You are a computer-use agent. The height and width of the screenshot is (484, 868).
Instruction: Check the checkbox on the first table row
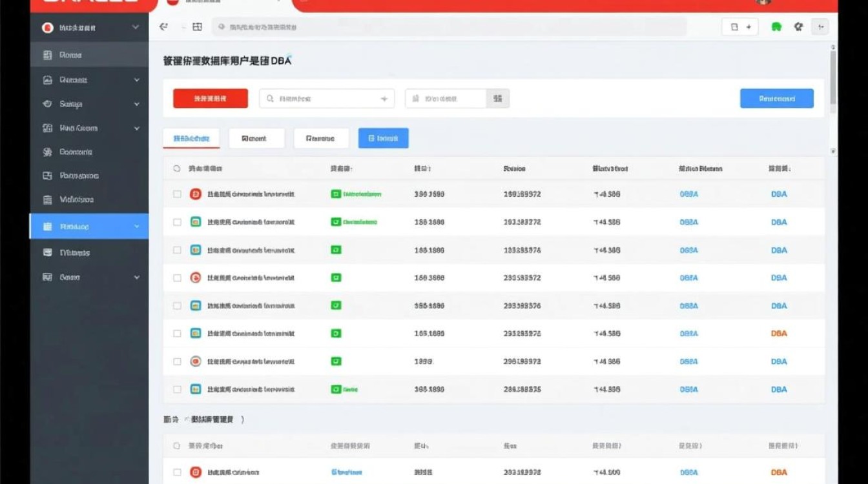(x=177, y=194)
